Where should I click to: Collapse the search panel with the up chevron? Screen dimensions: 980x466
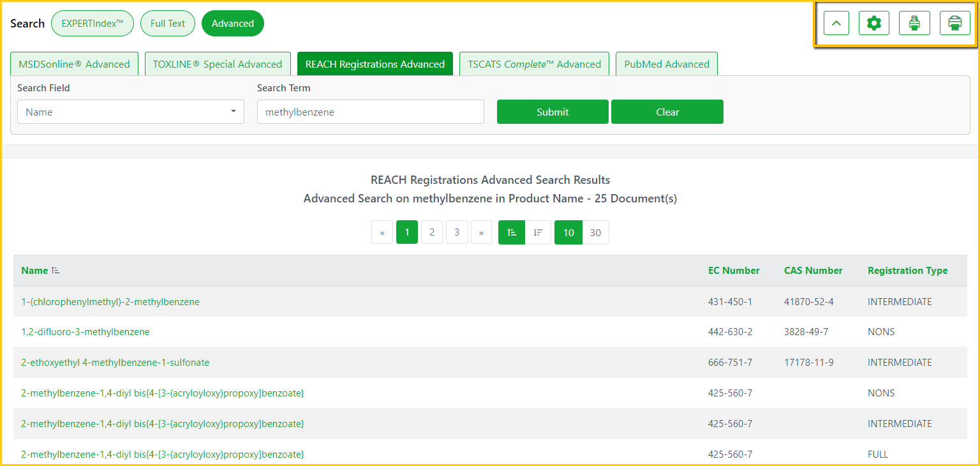point(836,24)
